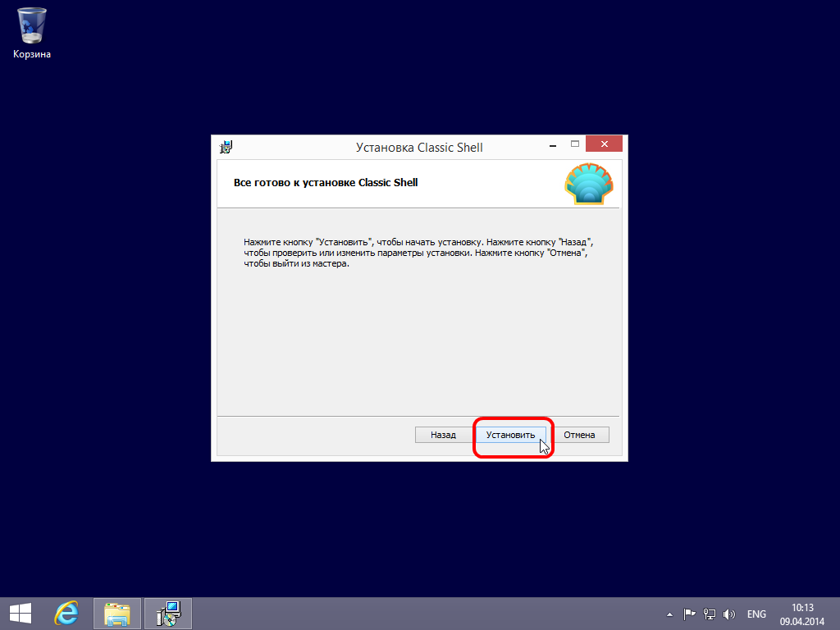Cancel setup with the Отмена button
840x630 pixels.
tap(579, 435)
